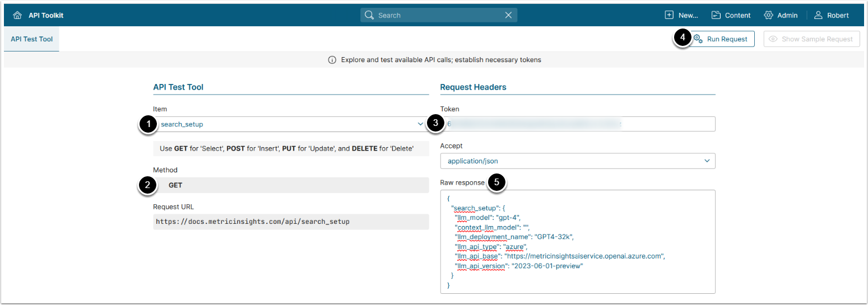The width and height of the screenshot is (868, 305).
Task: Click the home icon in top bar
Action: (17, 15)
